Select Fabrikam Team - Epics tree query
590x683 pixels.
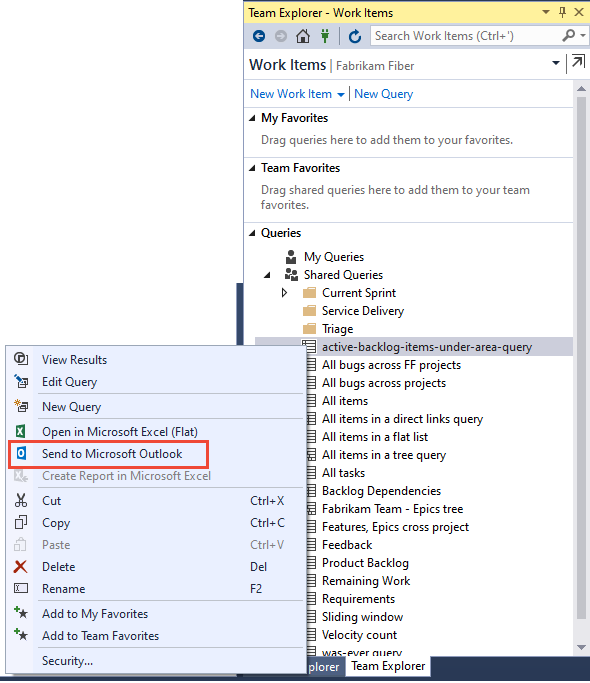click(x=392, y=509)
